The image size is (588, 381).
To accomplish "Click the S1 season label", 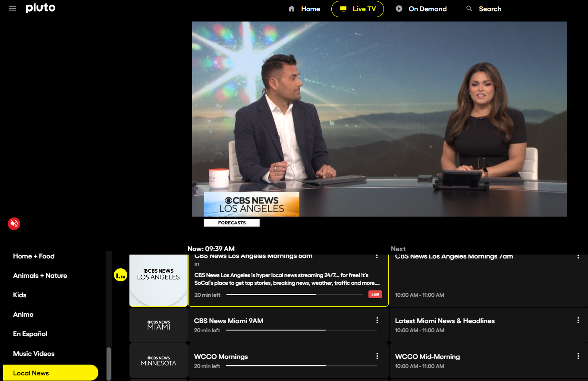I will 197,264.
